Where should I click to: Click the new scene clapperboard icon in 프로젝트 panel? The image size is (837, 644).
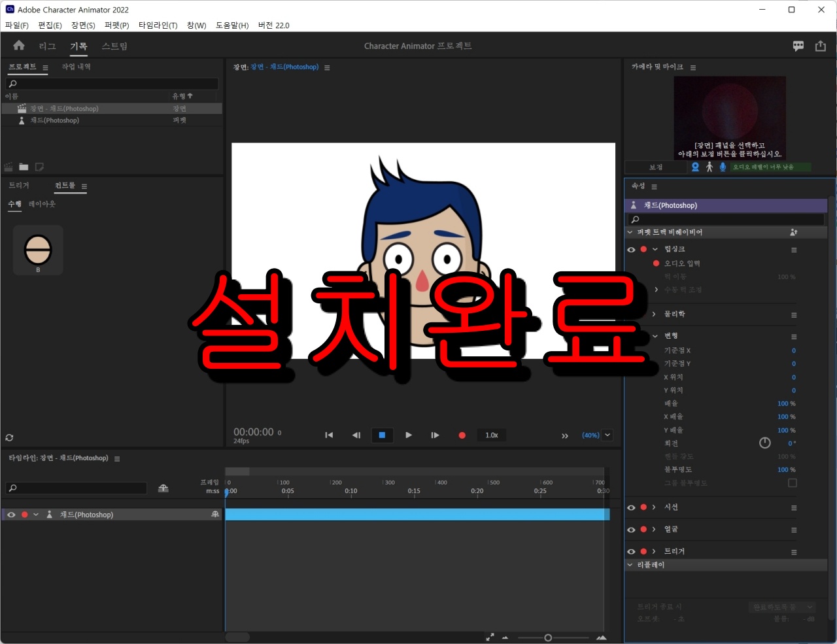[x=9, y=167]
